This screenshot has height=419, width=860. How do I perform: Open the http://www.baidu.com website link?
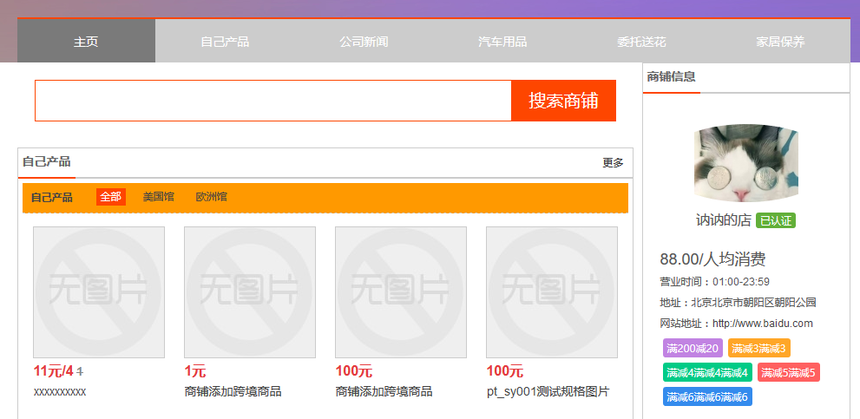(763, 323)
